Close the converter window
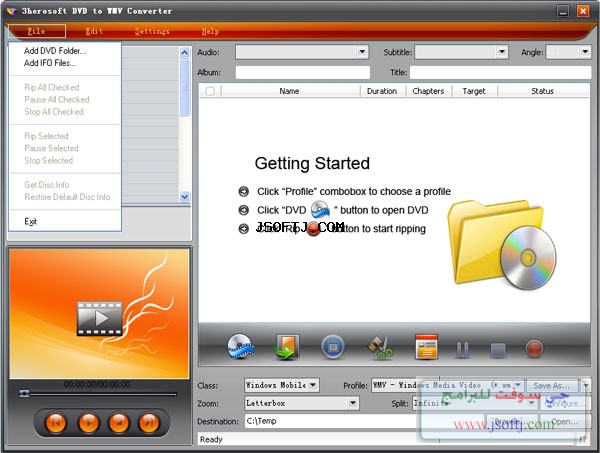This screenshot has width=600, height=453. point(583,11)
